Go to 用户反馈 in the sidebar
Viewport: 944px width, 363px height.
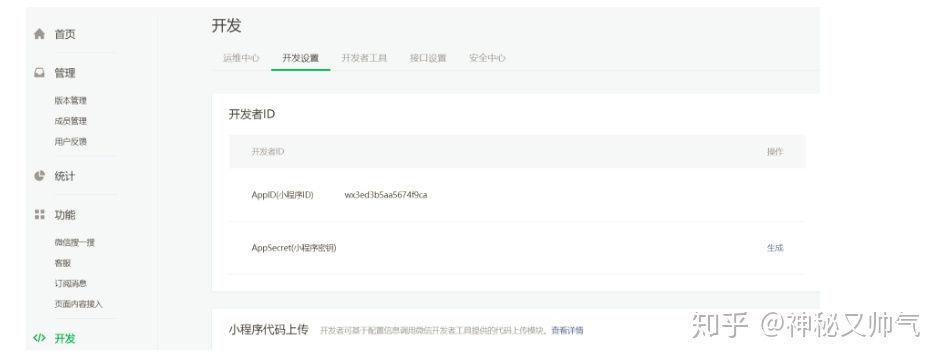pyautogui.click(x=70, y=141)
